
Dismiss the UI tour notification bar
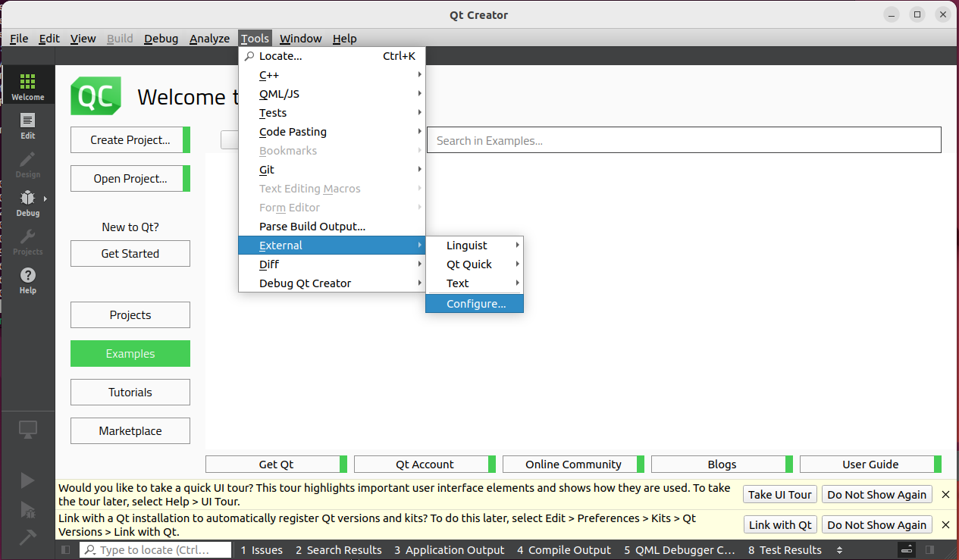click(945, 495)
